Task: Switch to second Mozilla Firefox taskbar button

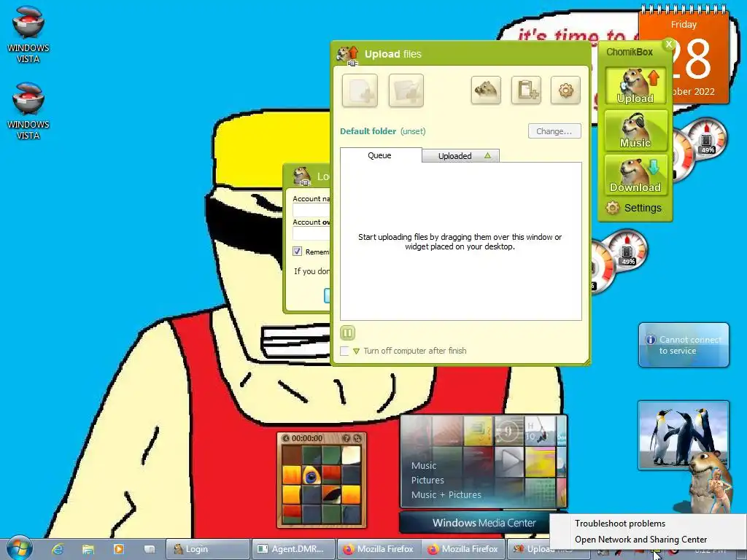Action: pos(463,549)
